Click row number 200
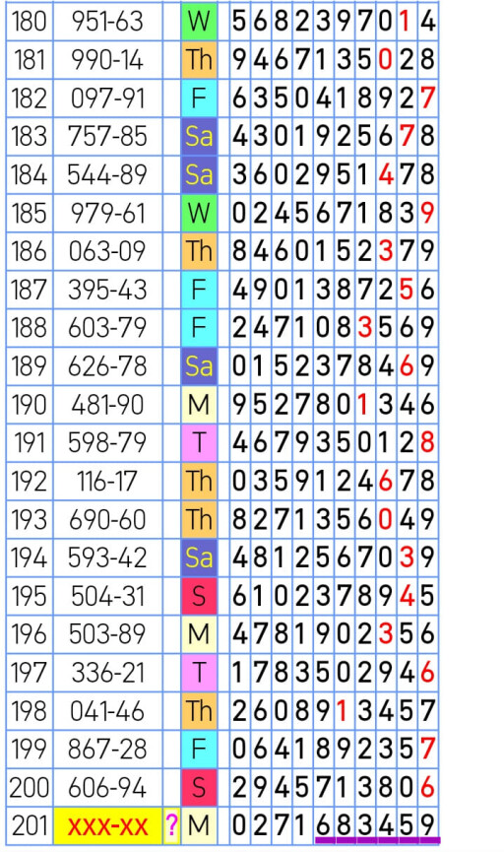This screenshot has width=504, height=852. coord(30,787)
